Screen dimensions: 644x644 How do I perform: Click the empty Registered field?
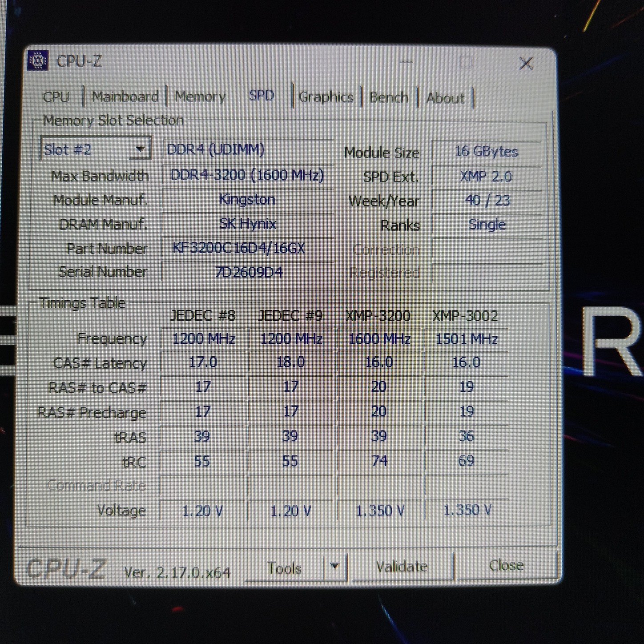tap(487, 273)
